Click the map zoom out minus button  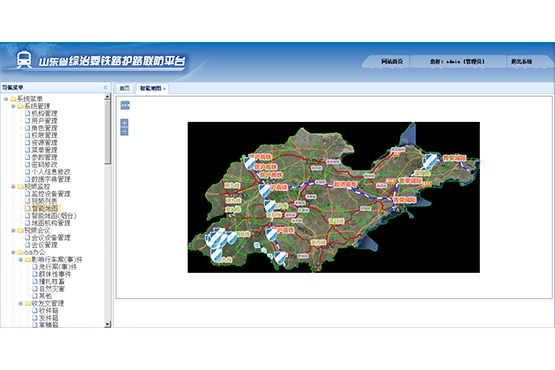coord(124,132)
